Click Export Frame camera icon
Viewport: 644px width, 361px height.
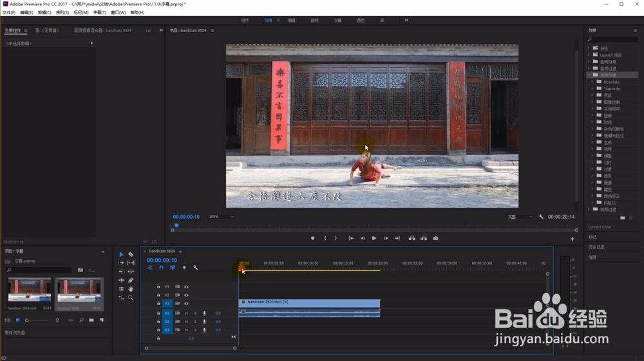435,238
